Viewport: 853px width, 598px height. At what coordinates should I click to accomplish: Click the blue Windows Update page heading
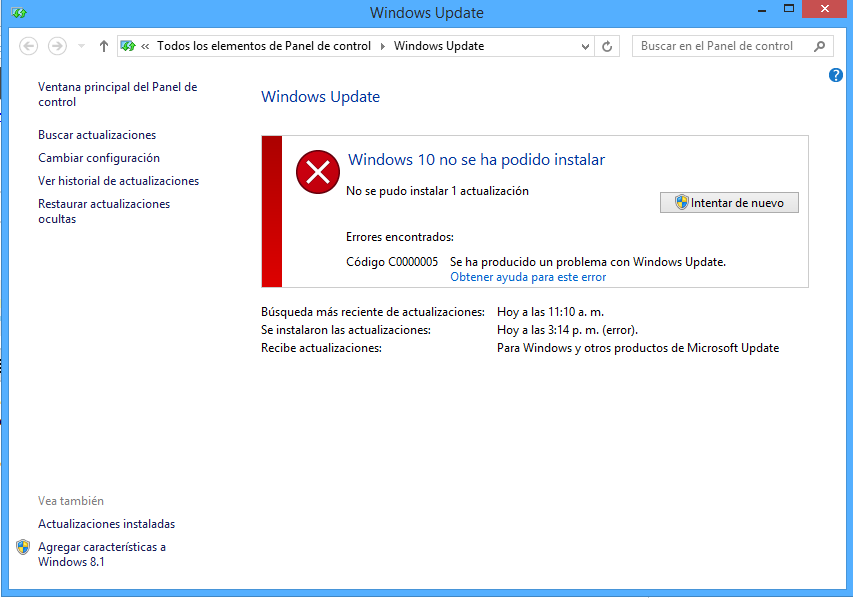coord(320,97)
